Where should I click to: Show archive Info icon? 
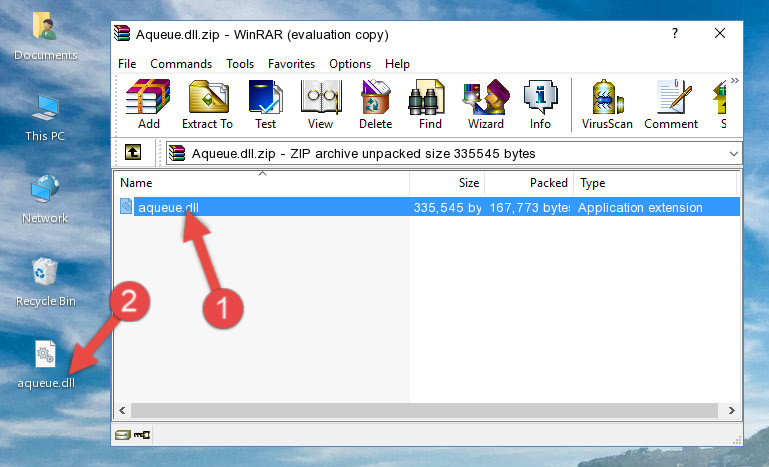(x=540, y=104)
